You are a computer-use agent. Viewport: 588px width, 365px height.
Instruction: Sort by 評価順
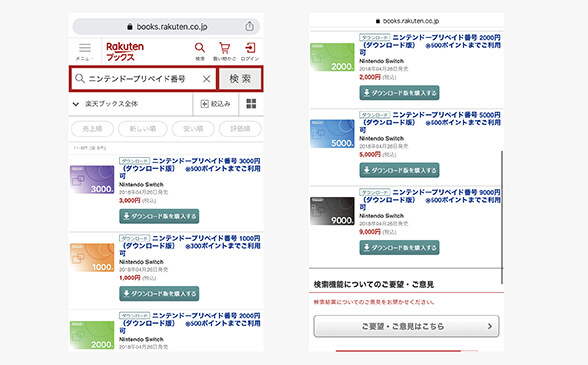click(240, 129)
